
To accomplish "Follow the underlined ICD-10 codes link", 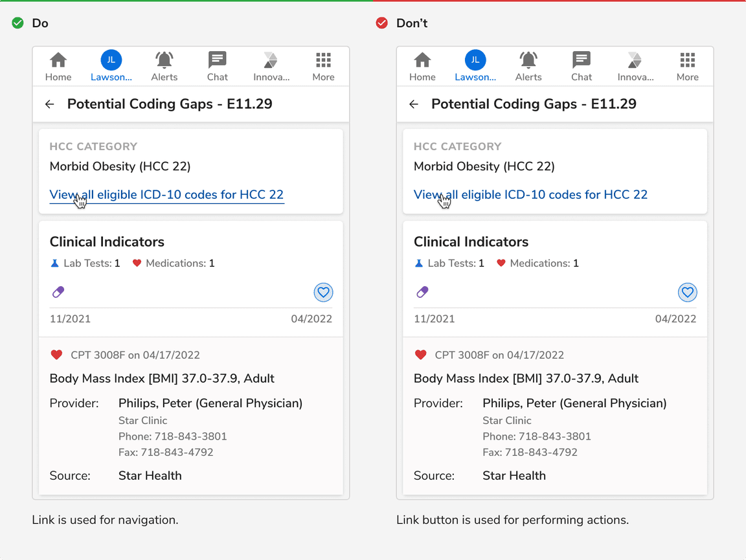I will pos(166,195).
